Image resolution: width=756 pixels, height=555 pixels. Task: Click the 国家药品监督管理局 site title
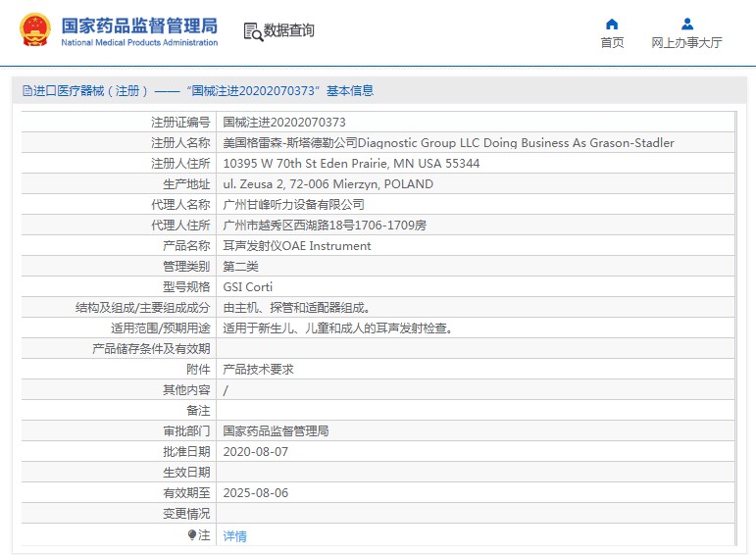coord(139,26)
